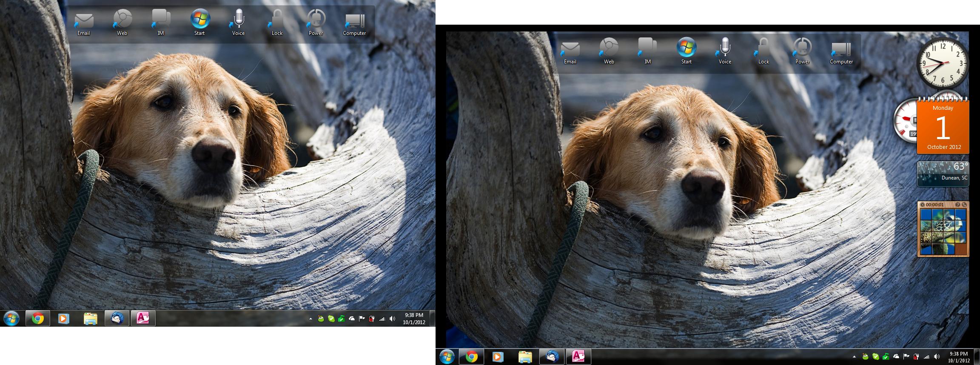Click the picture puzzle question mark icon
Viewport: 980px width, 365px height.
(x=957, y=205)
